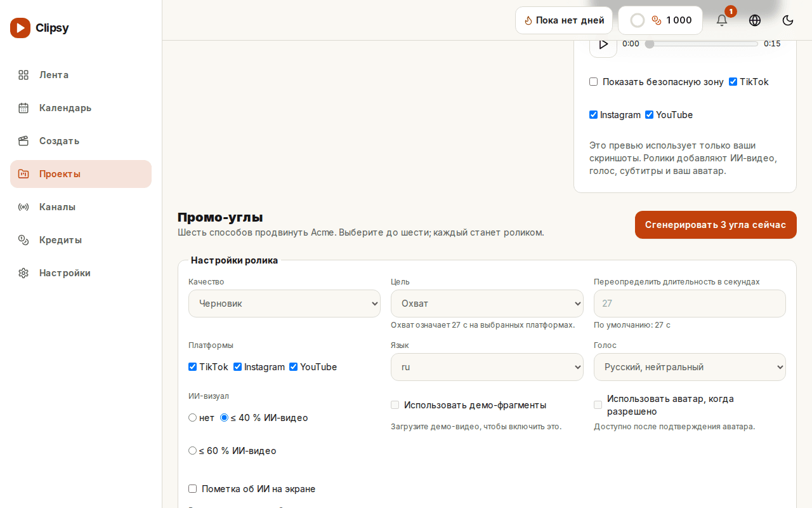Open the language globe icon
The width and height of the screenshot is (812, 508).
tap(755, 20)
